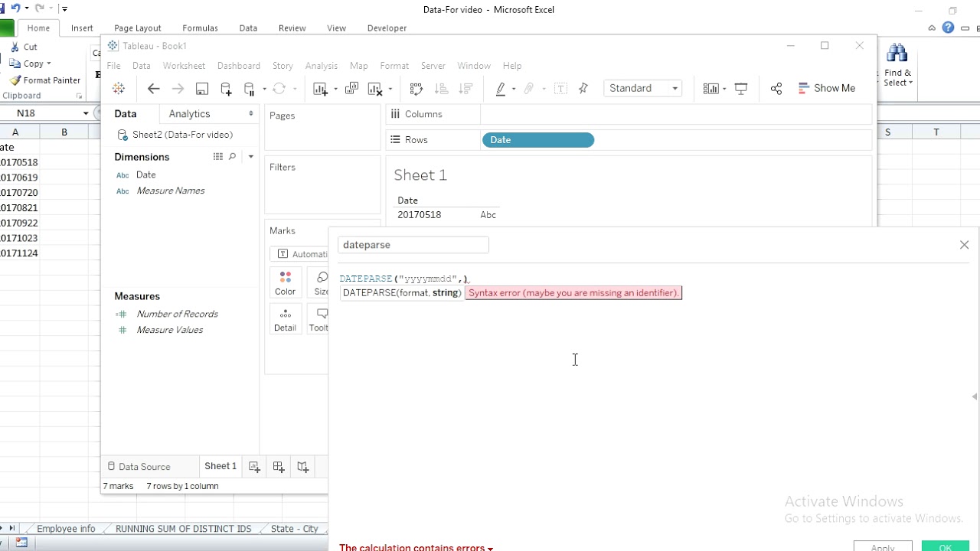Open the Automatic mark type dropdown
980x551 pixels.
[299, 254]
